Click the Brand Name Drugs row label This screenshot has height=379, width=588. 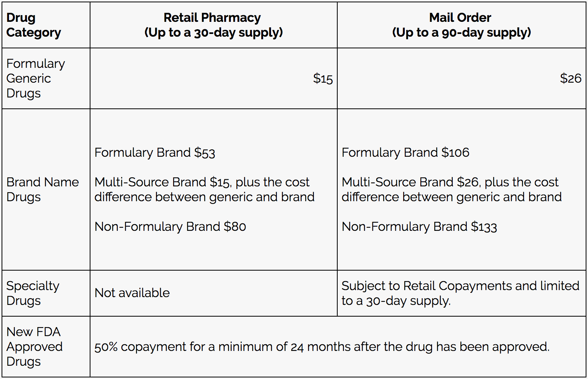point(43,189)
